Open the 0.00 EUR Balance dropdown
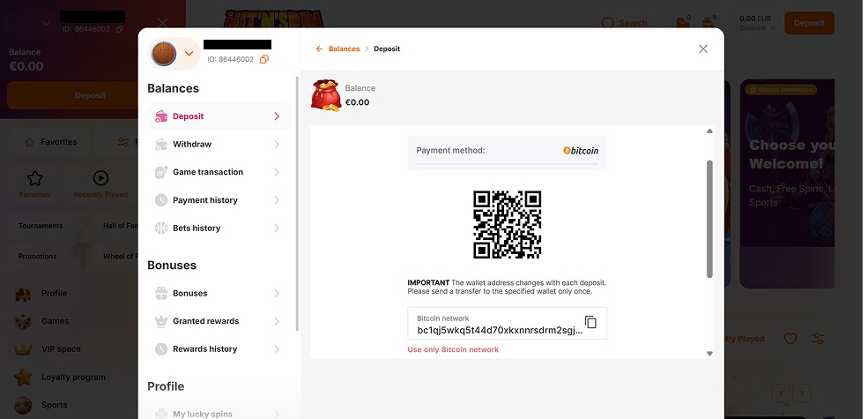The height and width of the screenshot is (419, 868). click(758, 23)
